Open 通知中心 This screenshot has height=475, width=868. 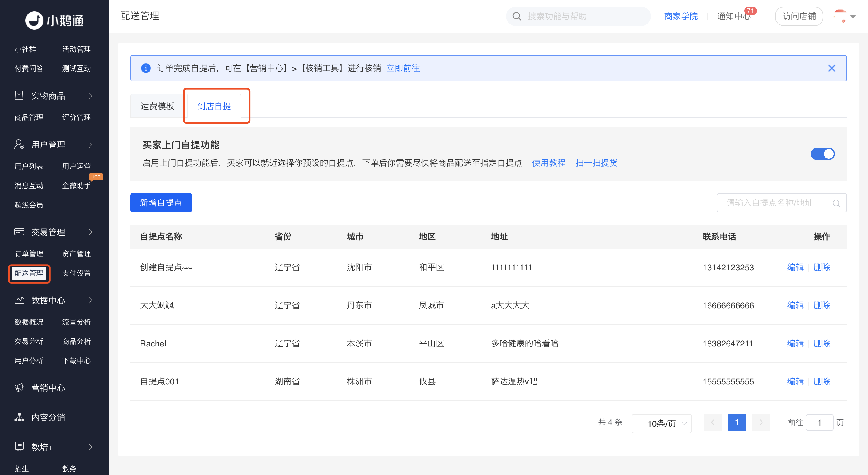pos(733,16)
